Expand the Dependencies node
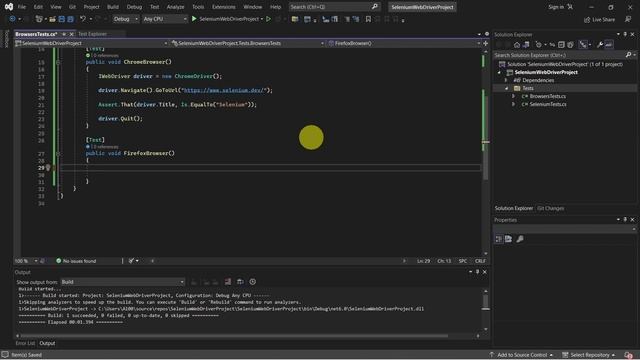640x360 pixels. pos(506,80)
